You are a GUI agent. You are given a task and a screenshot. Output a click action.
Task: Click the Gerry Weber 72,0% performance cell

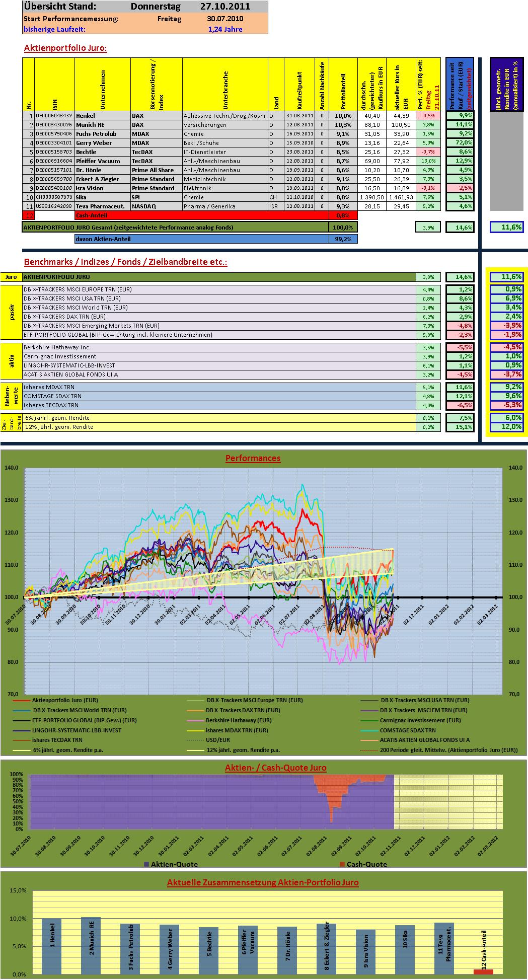[x=460, y=143]
